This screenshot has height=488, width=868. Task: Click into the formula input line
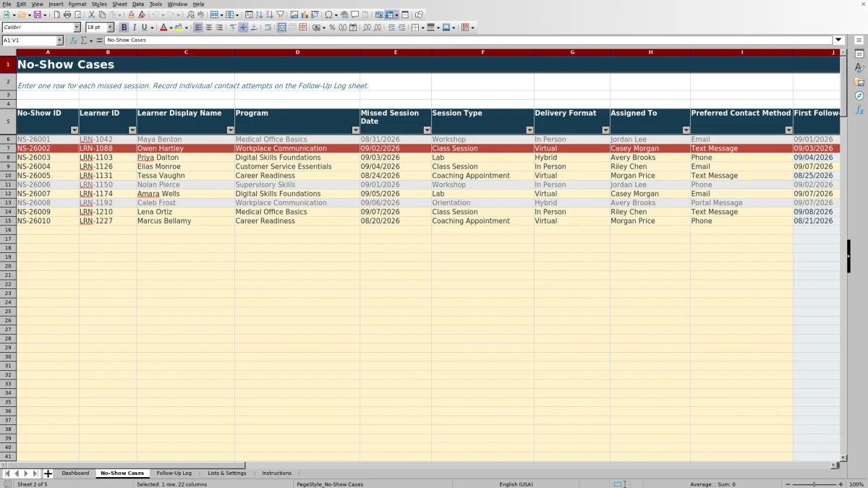[469, 40]
